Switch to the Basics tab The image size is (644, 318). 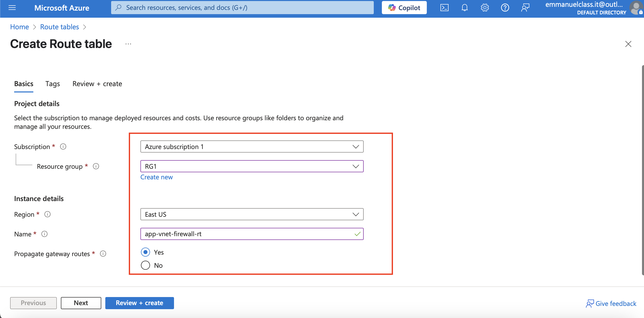coord(24,84)
